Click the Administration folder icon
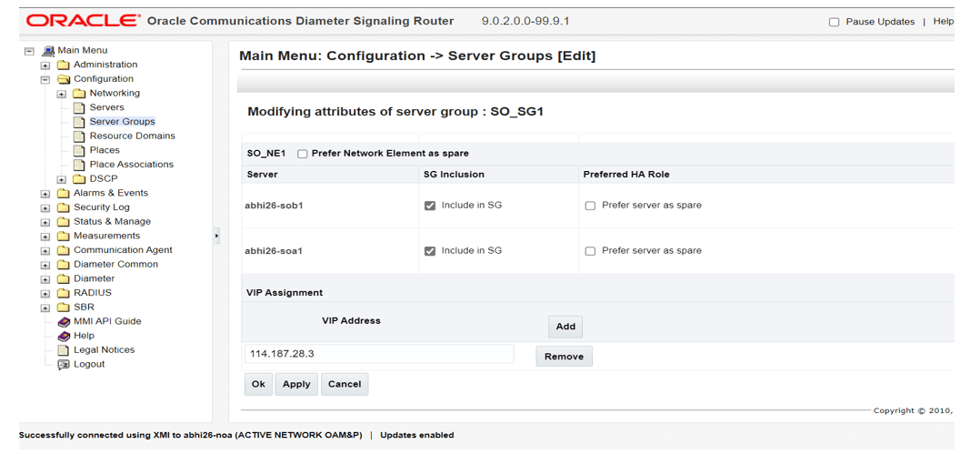The height and width of the screenshot is (454, 980). pos(64,65)
